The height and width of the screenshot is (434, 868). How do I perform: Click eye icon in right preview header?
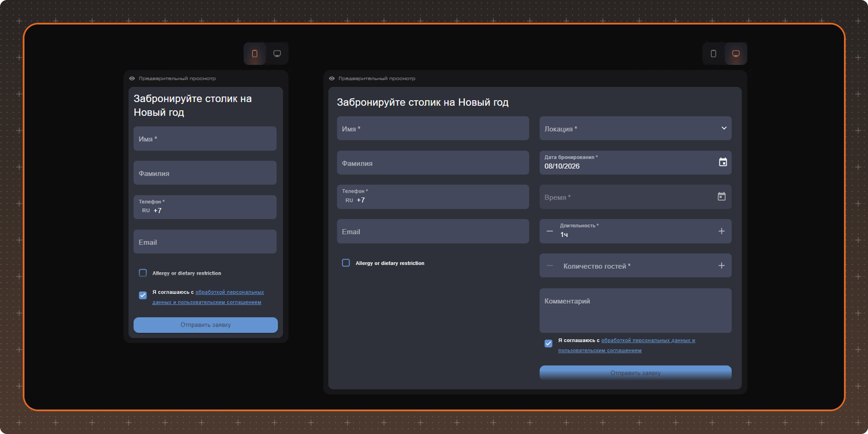click(332, 78)
